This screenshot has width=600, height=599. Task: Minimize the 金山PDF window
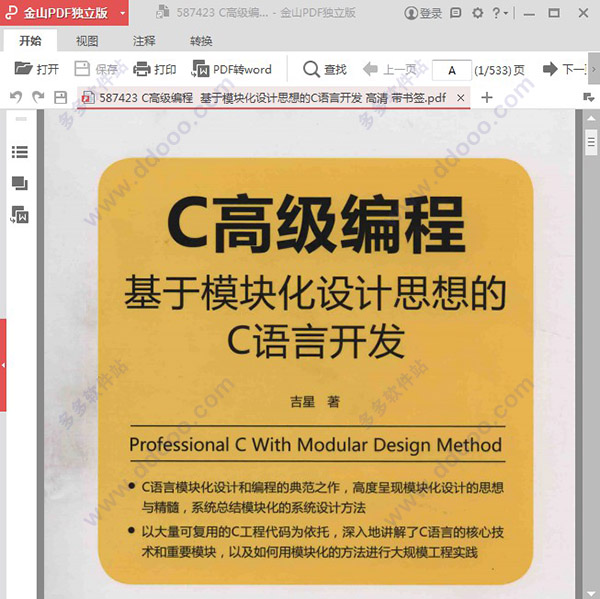(x=530, y=13)
